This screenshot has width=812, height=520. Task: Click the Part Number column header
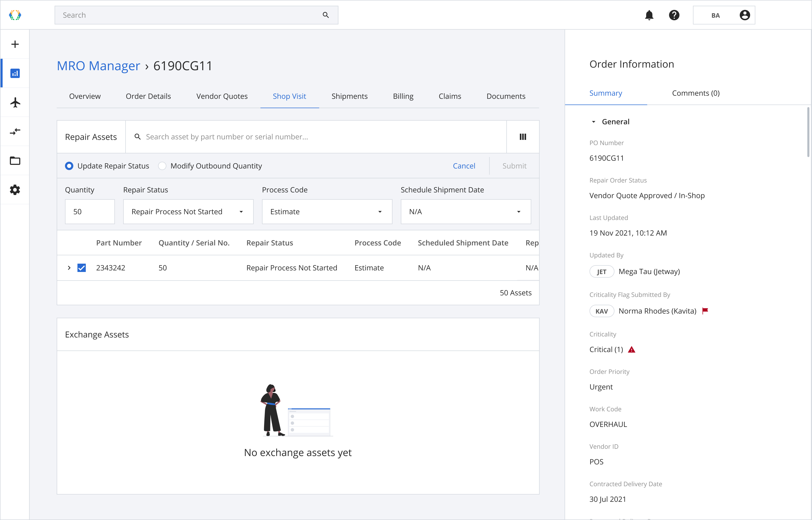pyautogui.click(x=119, y=243)
